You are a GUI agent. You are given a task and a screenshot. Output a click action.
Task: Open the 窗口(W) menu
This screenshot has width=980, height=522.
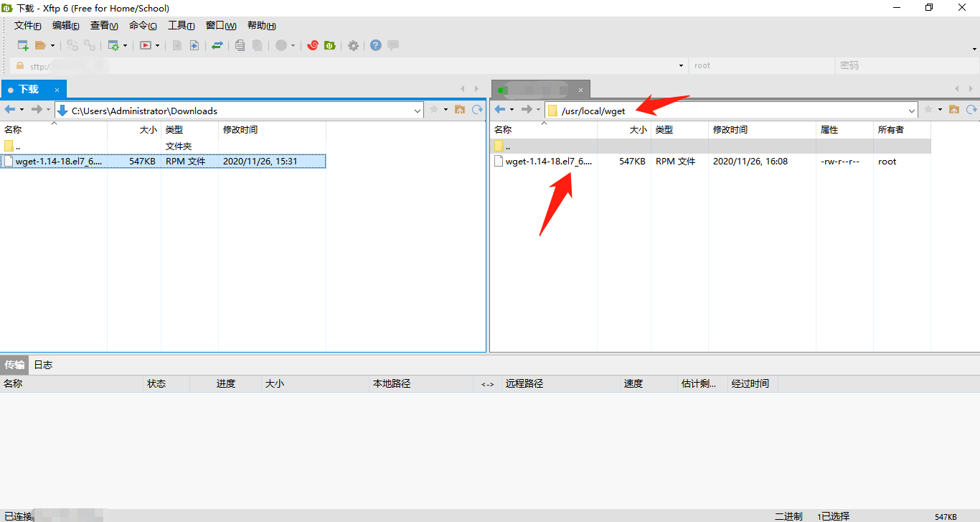(221, 25)
